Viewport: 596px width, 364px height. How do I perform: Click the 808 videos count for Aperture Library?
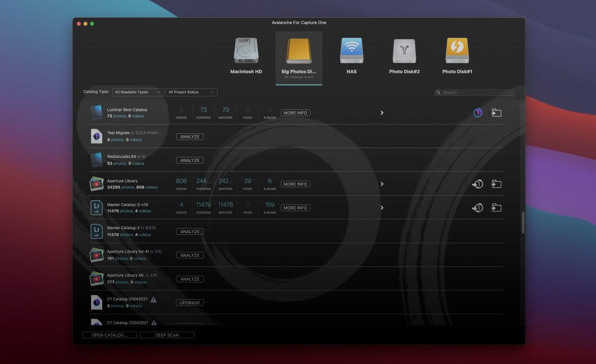(x=181, y=181)
